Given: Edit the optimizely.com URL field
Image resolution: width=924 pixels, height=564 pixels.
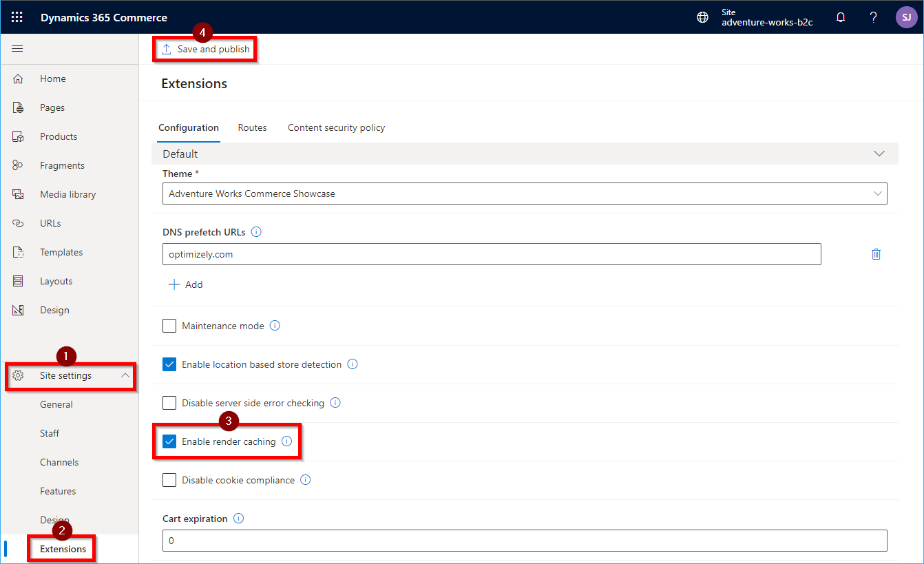Looking at the screenshot, I should (492, 254).
